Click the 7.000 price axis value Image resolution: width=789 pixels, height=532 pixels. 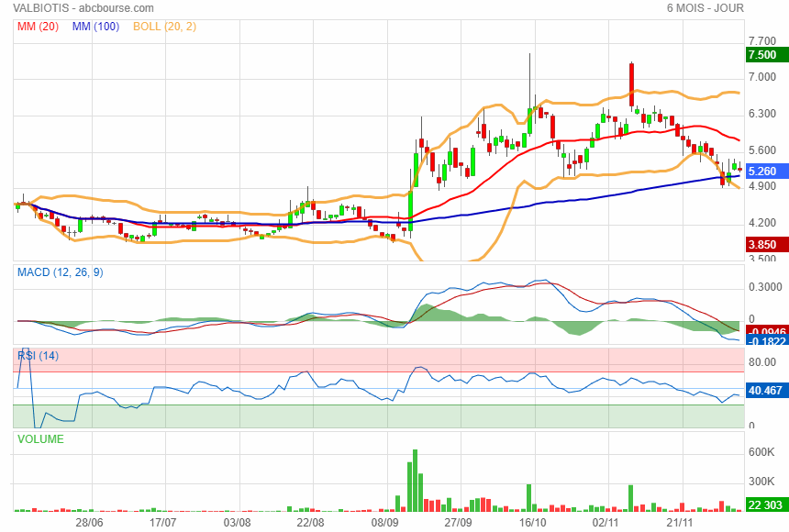click(x=762, y=77)
